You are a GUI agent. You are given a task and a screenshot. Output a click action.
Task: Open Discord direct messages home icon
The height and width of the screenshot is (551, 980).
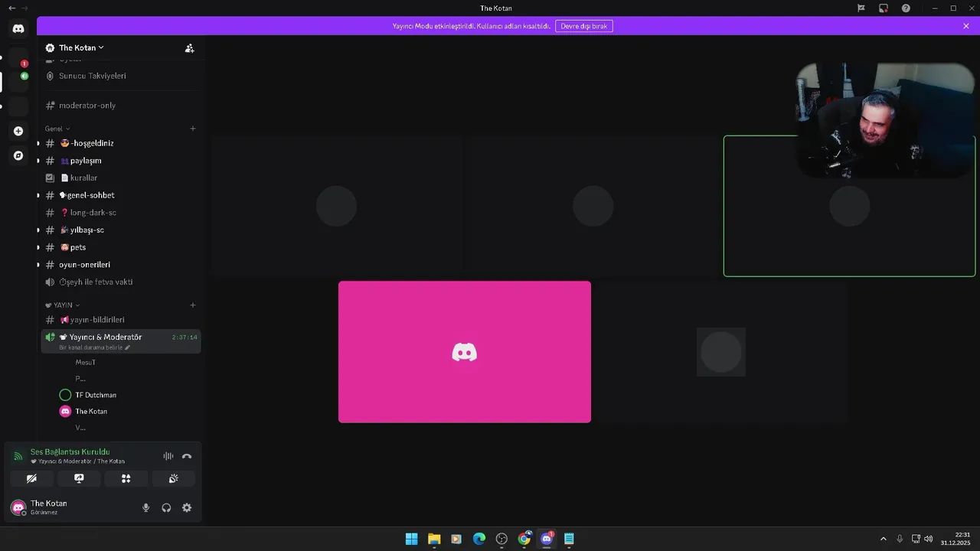[x=18, y=28]
